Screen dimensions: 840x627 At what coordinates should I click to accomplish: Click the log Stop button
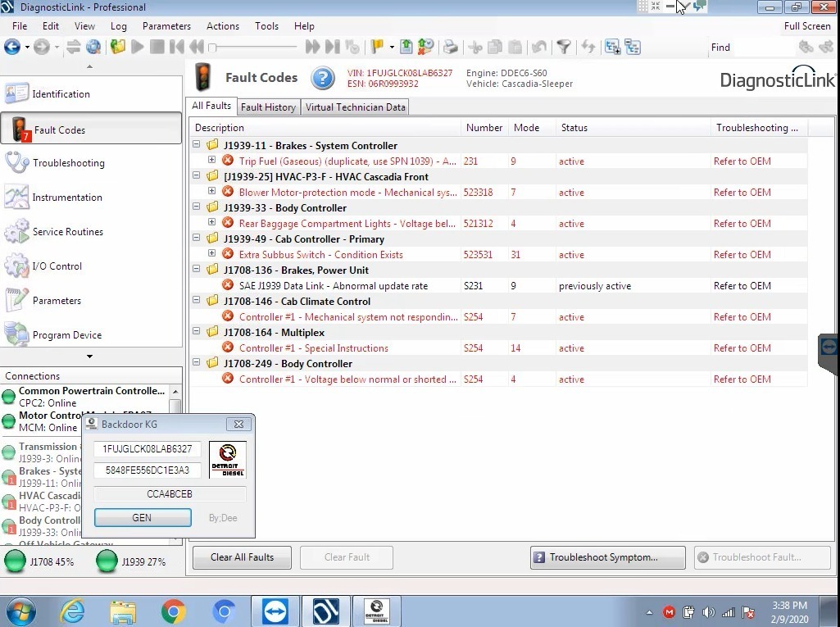pos(157,48)
